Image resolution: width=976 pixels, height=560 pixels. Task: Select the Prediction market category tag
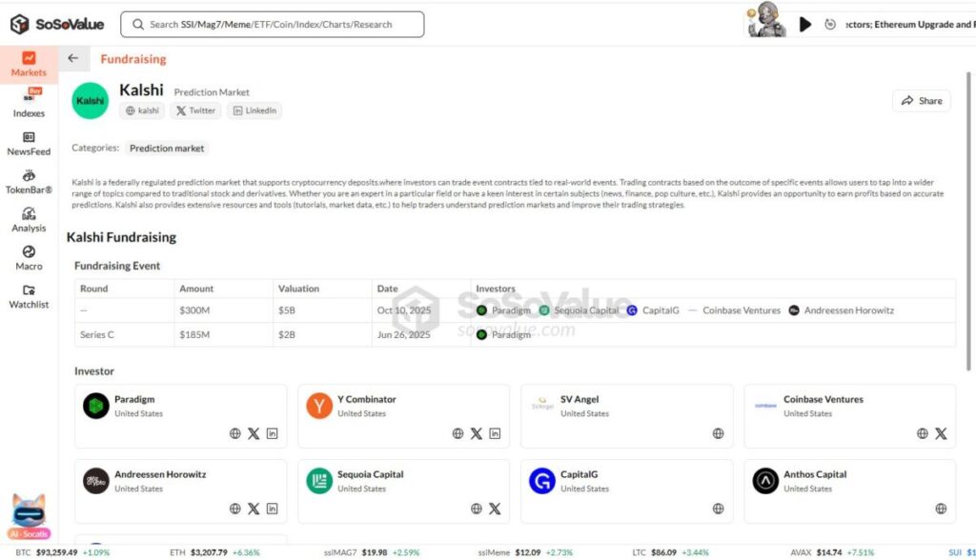tap(167, 149)
